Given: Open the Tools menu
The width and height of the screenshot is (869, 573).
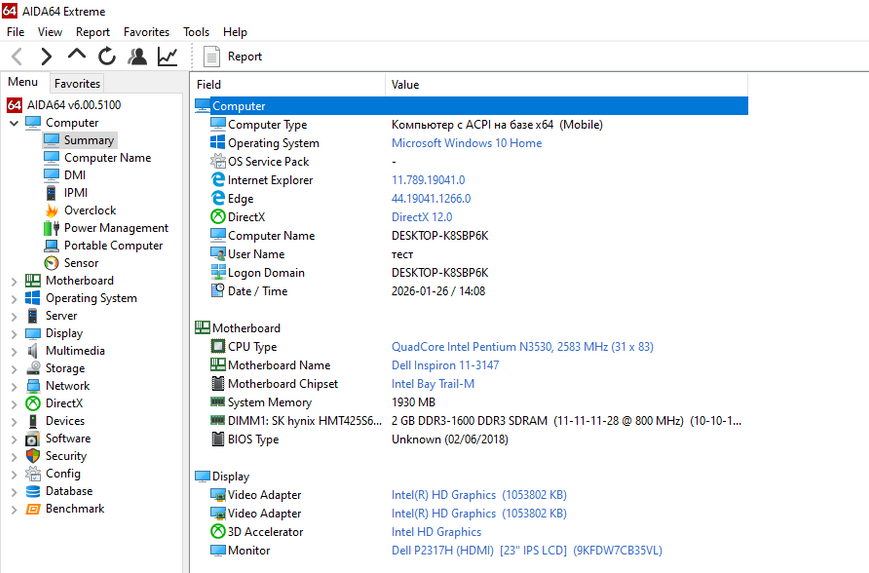Looking at the screenshot, I should pyautogui.click(x=196, y=32).
